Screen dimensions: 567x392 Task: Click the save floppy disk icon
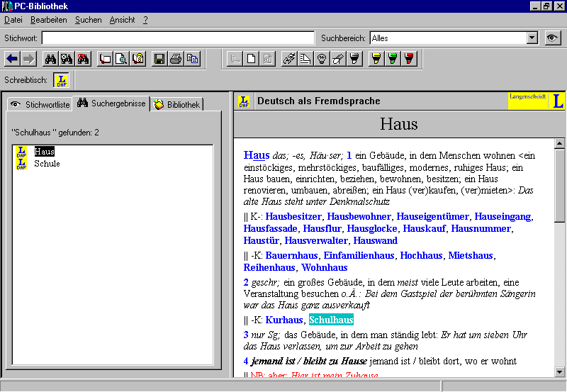coord(159,59)
